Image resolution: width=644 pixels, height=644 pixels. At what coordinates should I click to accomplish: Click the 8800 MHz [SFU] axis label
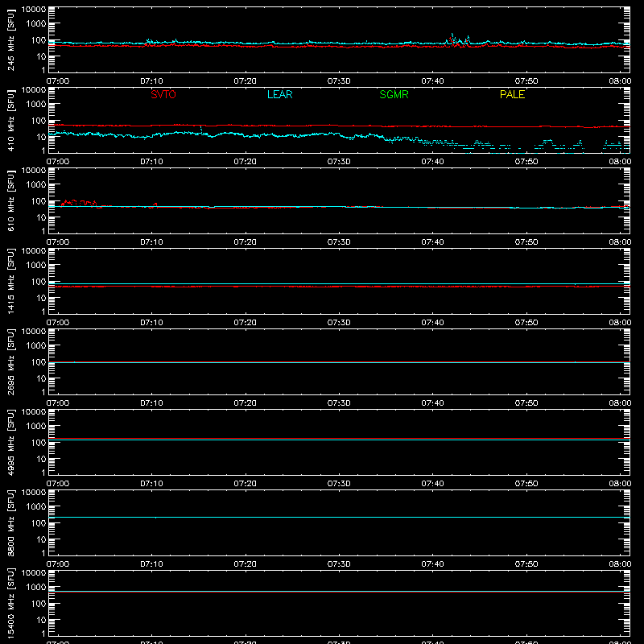11,522
